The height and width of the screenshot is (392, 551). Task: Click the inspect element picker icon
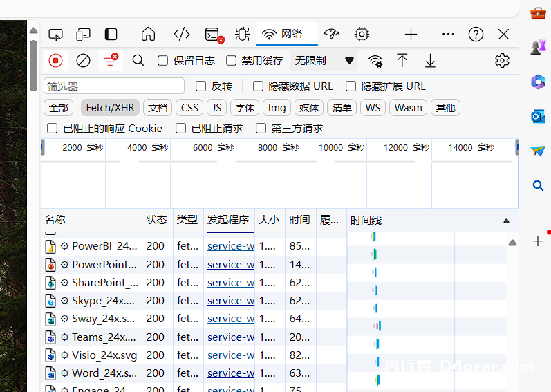tap(56, 34)
